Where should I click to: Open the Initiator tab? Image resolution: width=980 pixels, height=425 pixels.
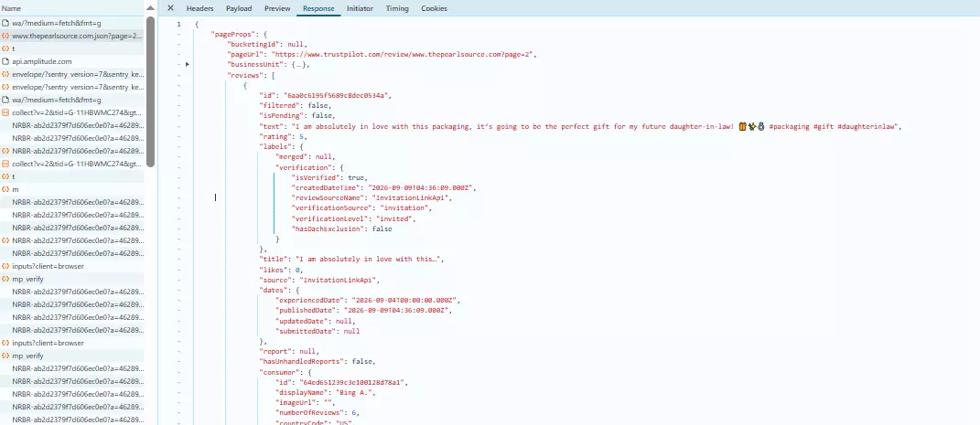360,9
